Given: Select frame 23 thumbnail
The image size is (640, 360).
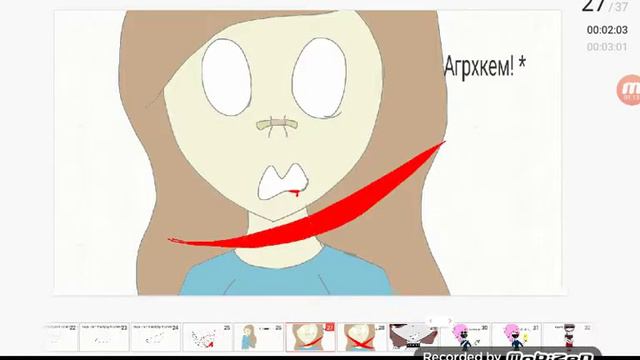Looking at the screenshot, I should click(x=104, y=337).
